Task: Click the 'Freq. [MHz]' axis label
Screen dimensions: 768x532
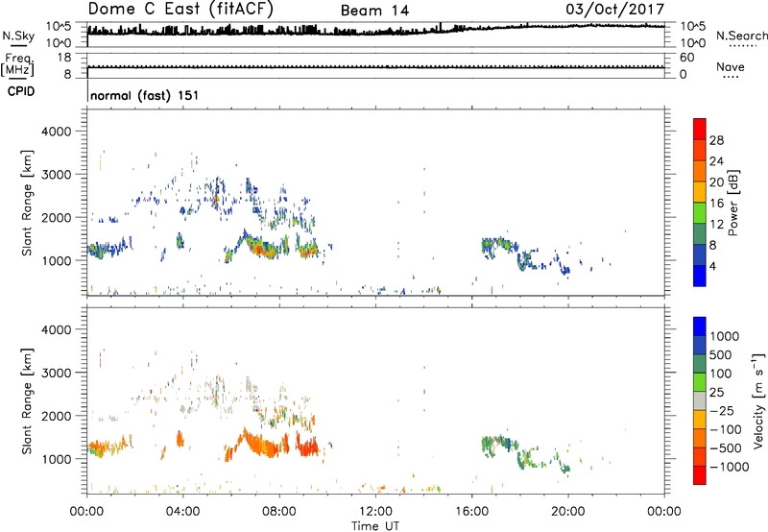Action: click(x=17, y=65)
